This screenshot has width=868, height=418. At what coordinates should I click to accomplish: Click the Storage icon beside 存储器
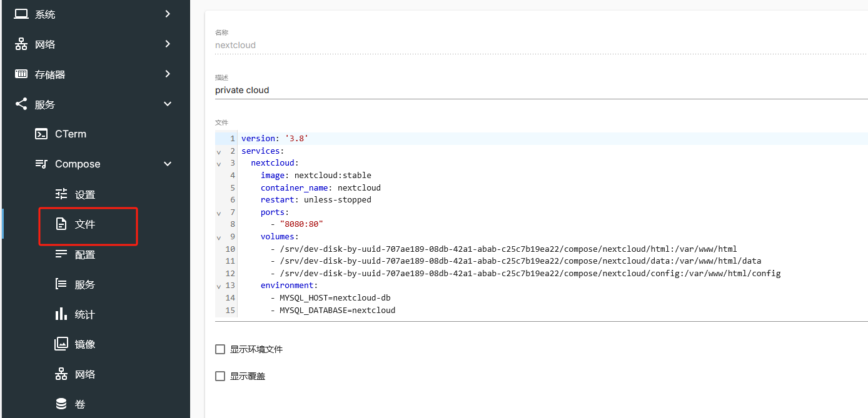pos(21,74)
